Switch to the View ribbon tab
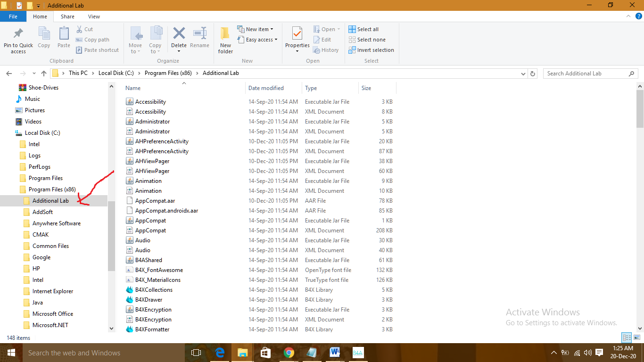644x362 pixels. click(94, 16)
